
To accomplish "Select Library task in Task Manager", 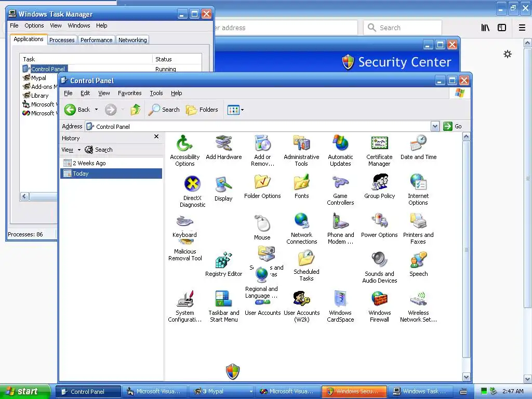I will (x=36, y=96).
